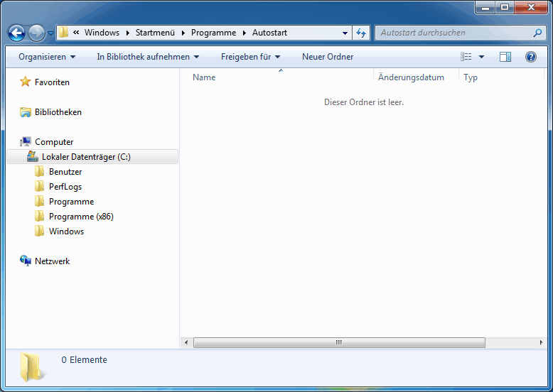Select the Programme (x86) folder in tree
Screen dimensions: 553x392
[x=80, y=217]
